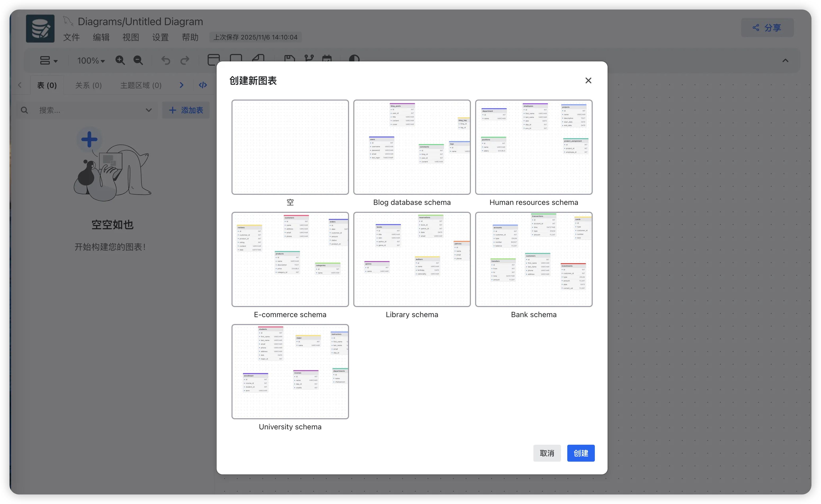This screenshot has width=821, height=504.
Task: Open the layout view dropdown
Action: (x=48, y=61)
